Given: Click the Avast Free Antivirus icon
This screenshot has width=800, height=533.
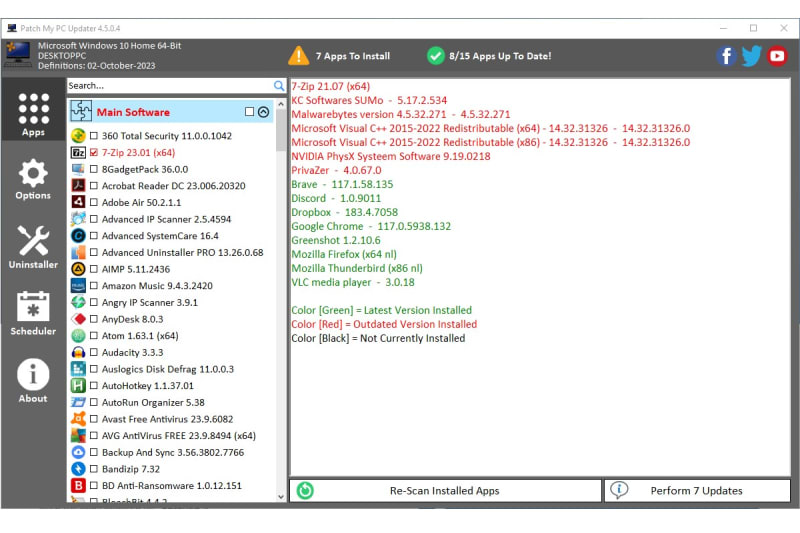Looking at the screenshot, I should (x=78, y=419).
